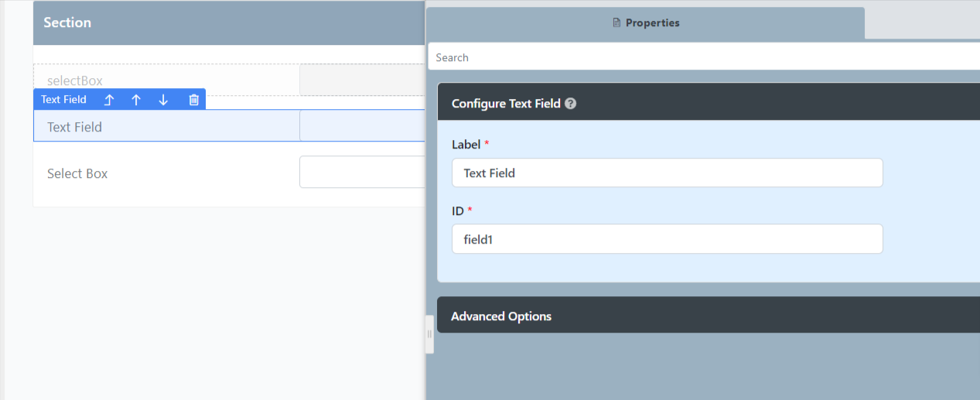Image resolution: width=980 pixels, height=400 pixels.
Task: Click the highlighted Text Field input on canvas
Action: [x=362, y=126]
